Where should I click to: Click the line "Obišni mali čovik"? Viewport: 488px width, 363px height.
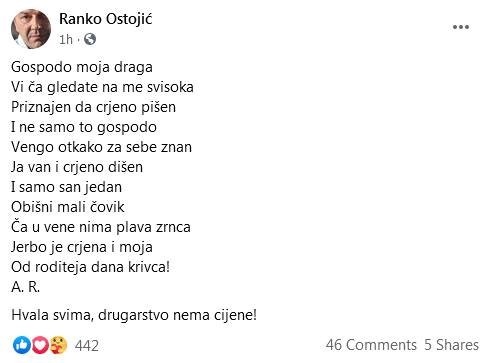pyautogui.click(x=68, y=207)
